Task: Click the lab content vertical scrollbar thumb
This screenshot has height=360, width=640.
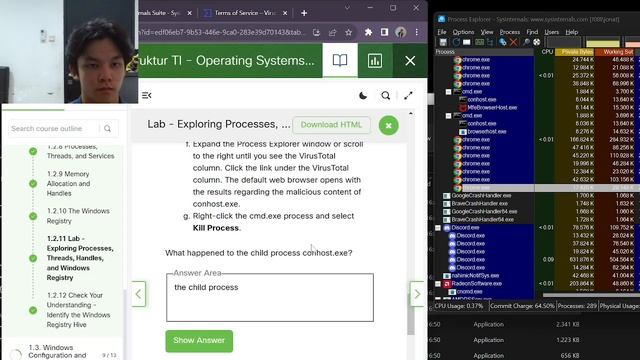Action: click(x=411, y=314)
